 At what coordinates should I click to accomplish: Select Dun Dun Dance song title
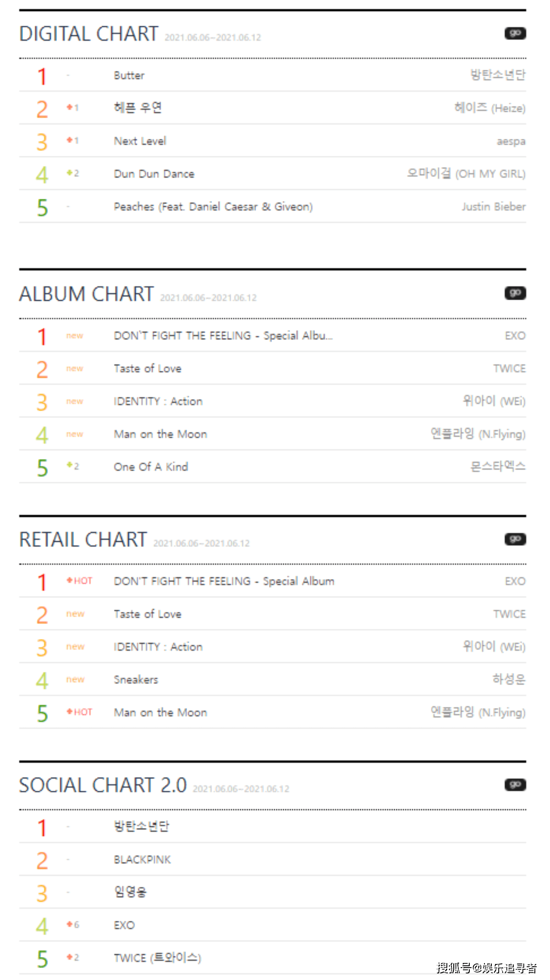(x=154, y=174)
